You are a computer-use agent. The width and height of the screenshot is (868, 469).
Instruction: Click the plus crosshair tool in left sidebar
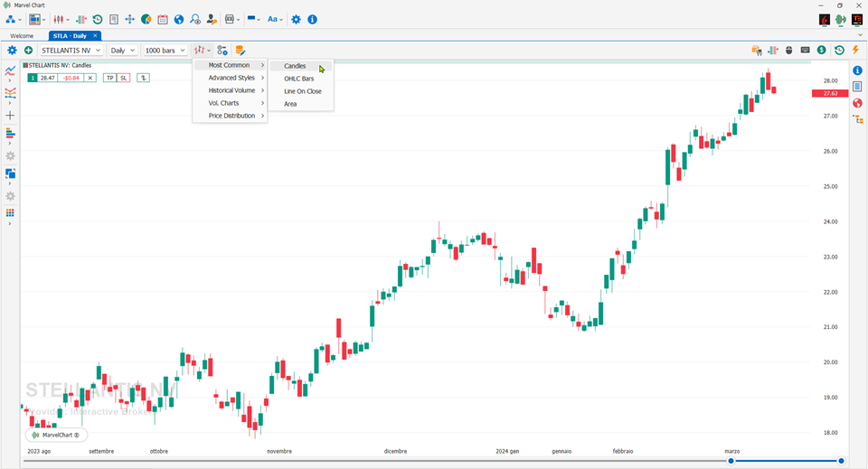pyautogui.click(x=10, y=116)
